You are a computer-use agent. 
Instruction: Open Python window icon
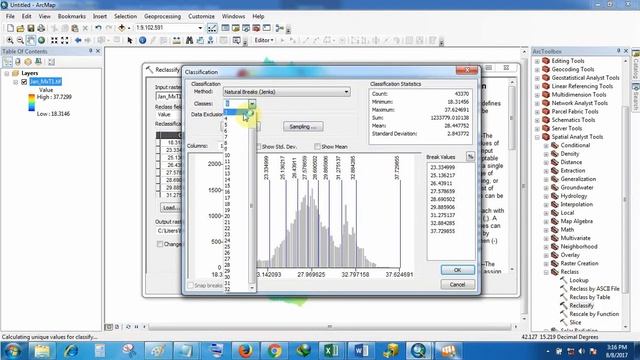267,28
